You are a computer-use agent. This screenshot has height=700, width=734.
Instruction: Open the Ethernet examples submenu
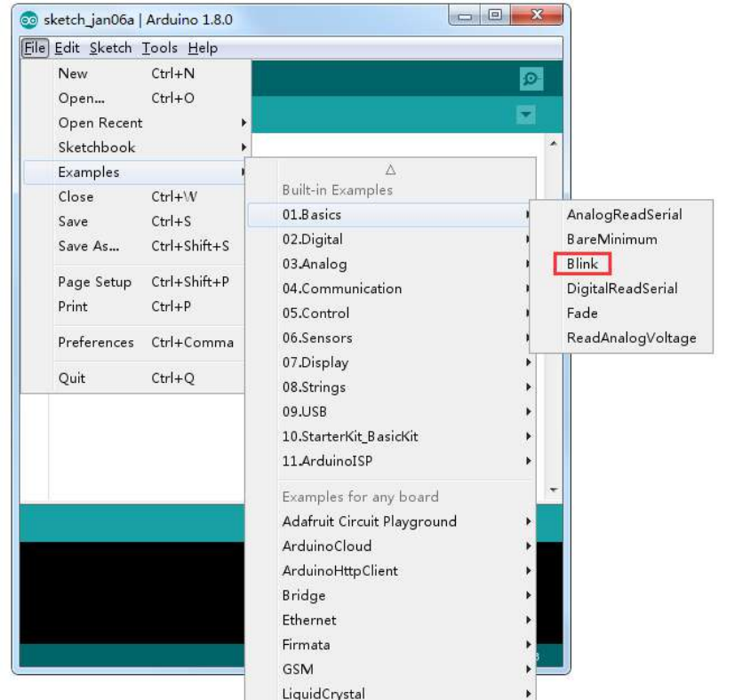tap(391, 620)
